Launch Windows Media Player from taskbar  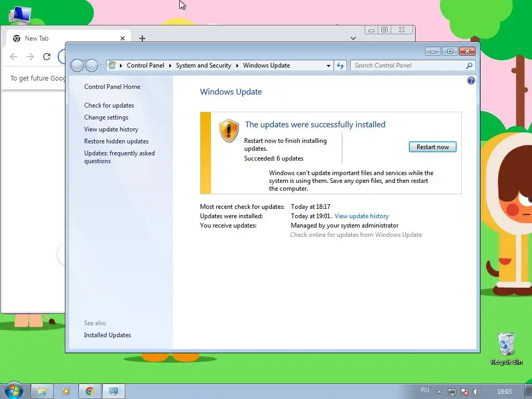click(x=66, y=392)
